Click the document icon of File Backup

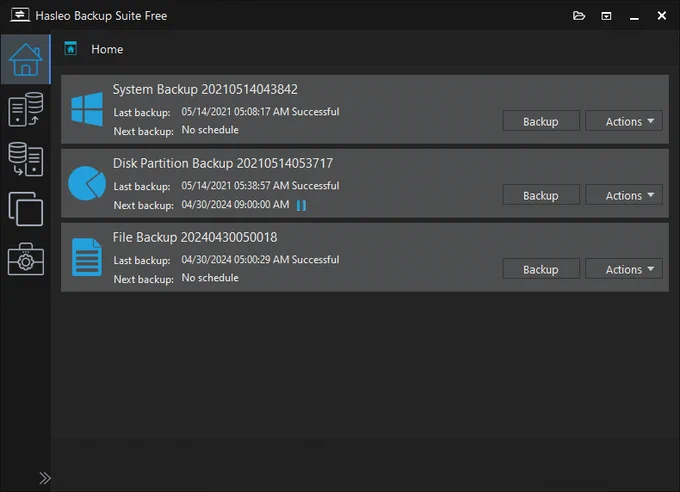tap(87, 257)
